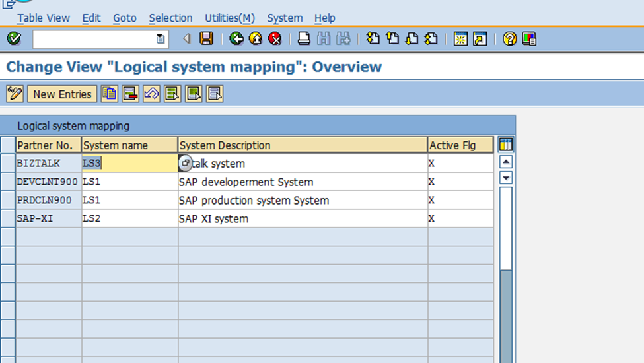Go to the Next Page icon

(x=411, y=39)
